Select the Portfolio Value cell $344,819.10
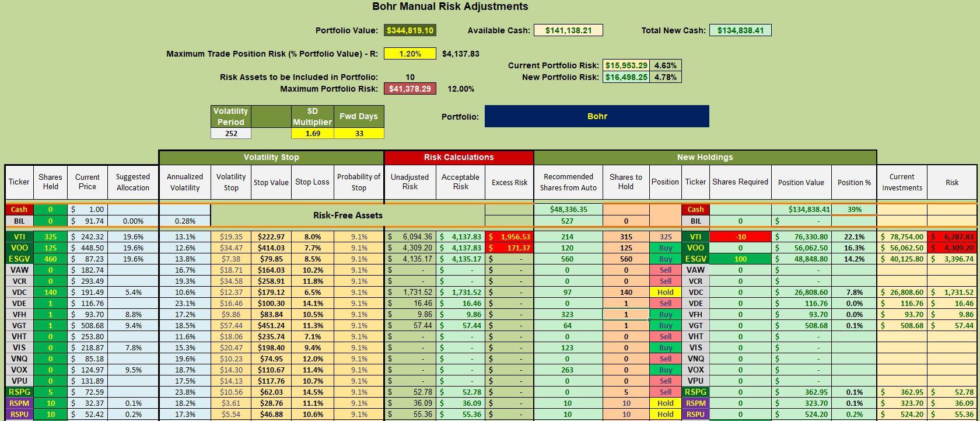Screen dimensions: 980x421 [x=410, y=30]
